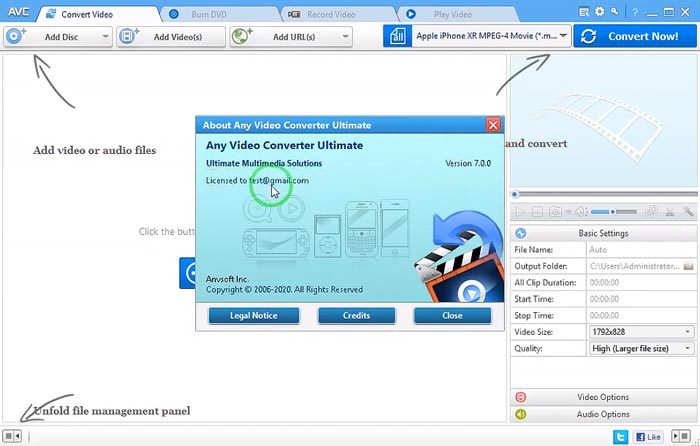Click the preview stop button
This screenshot has width=700, height=446.
pos(537,212)
